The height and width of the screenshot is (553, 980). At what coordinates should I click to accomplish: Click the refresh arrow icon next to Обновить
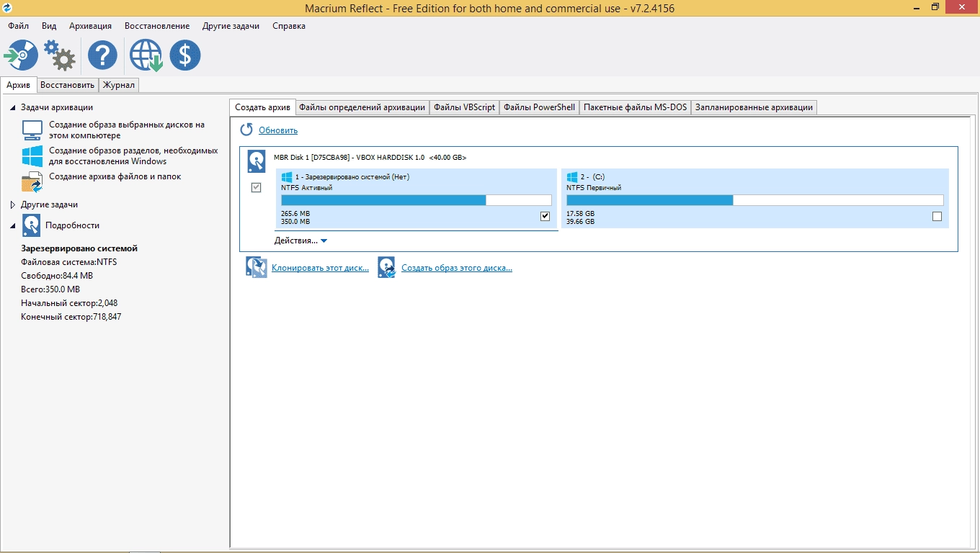tap(246, 130)
